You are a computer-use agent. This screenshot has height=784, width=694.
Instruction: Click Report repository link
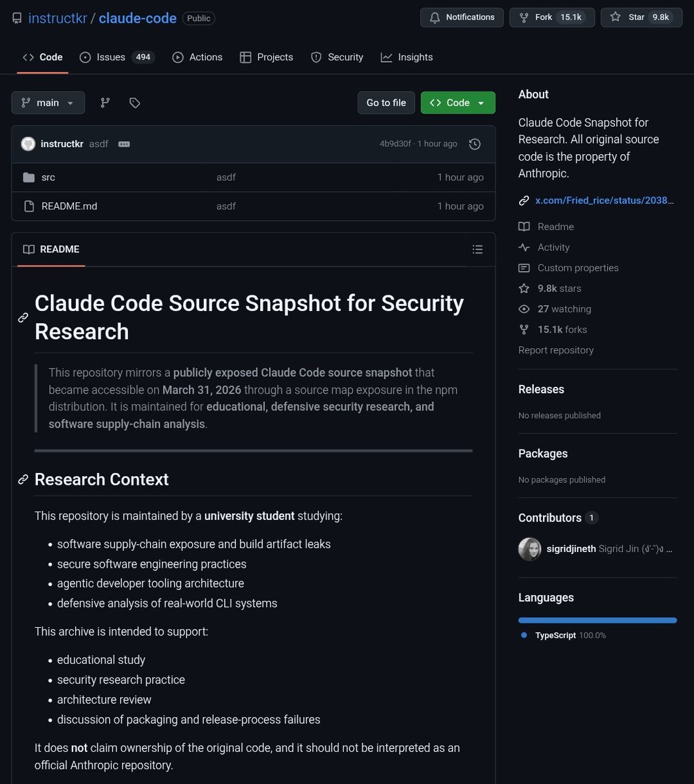[x=556, y=350]
